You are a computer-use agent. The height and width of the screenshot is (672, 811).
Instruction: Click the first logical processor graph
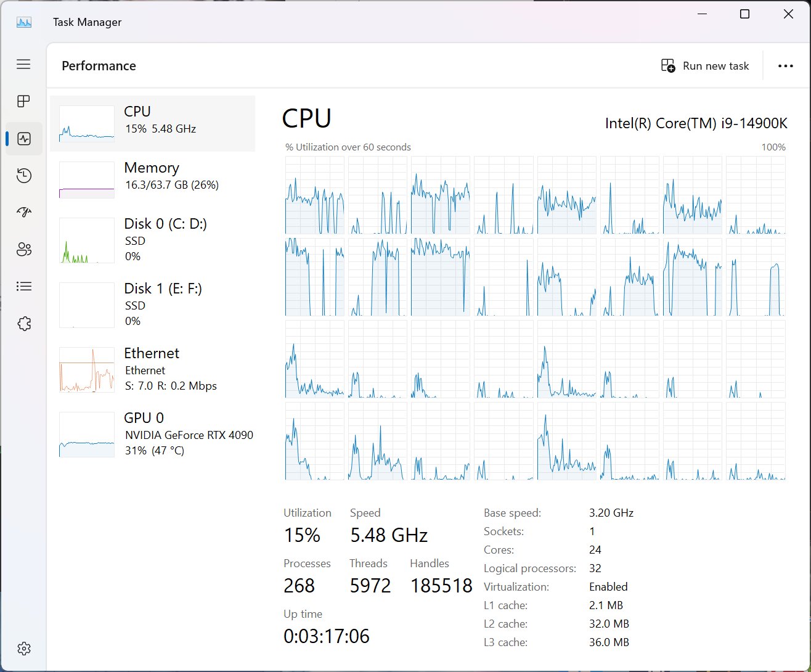[314, 195]
